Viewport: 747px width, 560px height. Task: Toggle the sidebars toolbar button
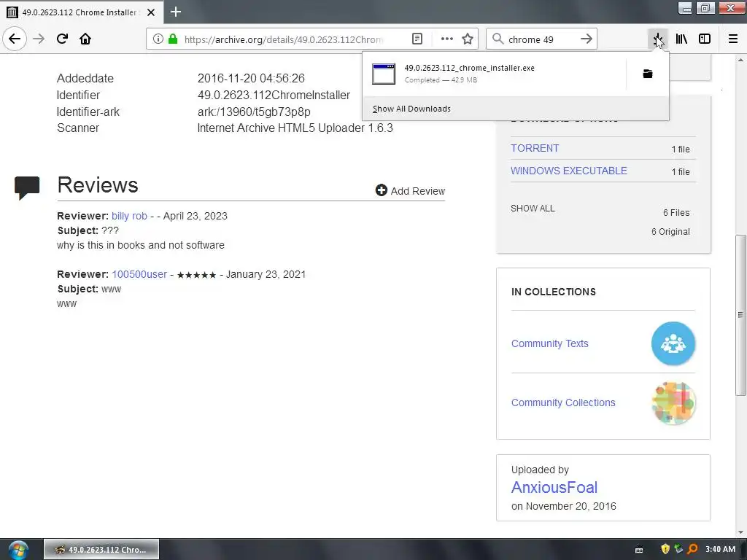[705, 39]
